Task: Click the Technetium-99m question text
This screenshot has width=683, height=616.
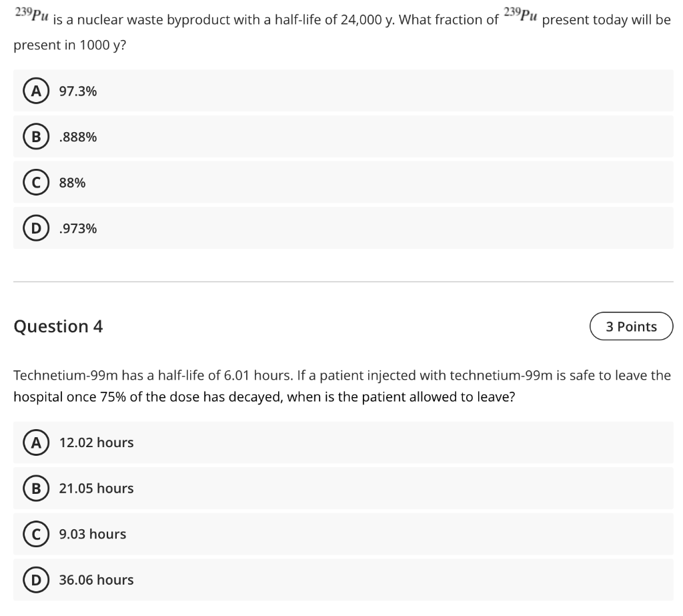Action: tap(342, 386)
